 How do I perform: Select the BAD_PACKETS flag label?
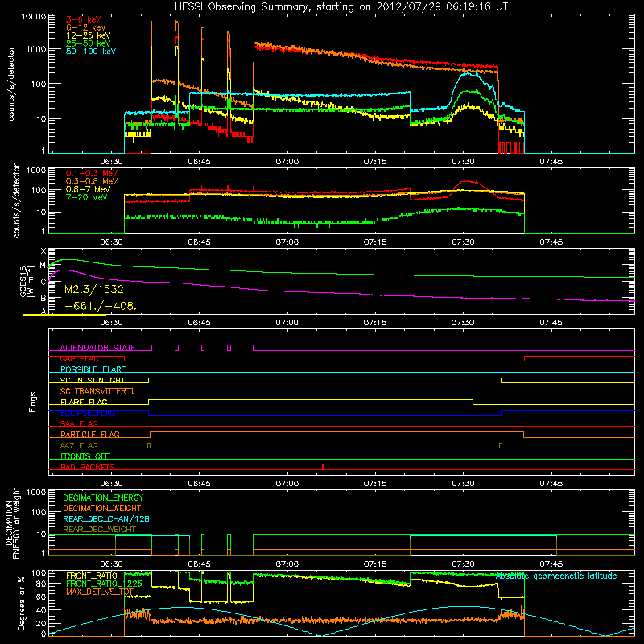pos(88,467)
